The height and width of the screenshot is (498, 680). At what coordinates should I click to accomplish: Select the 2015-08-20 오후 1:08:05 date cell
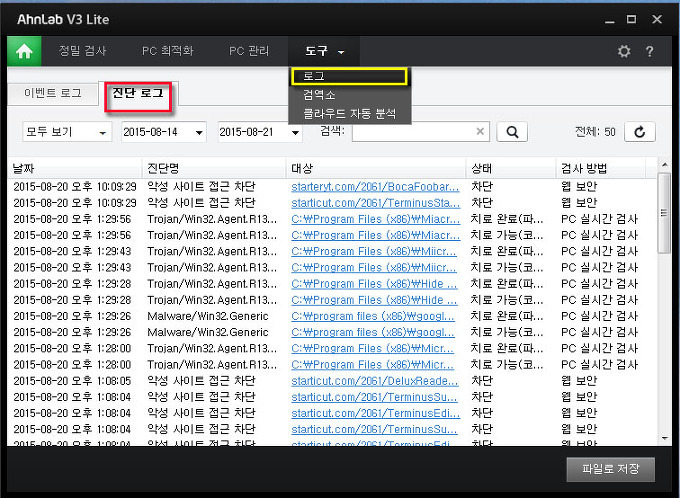[x=72, y=381]
